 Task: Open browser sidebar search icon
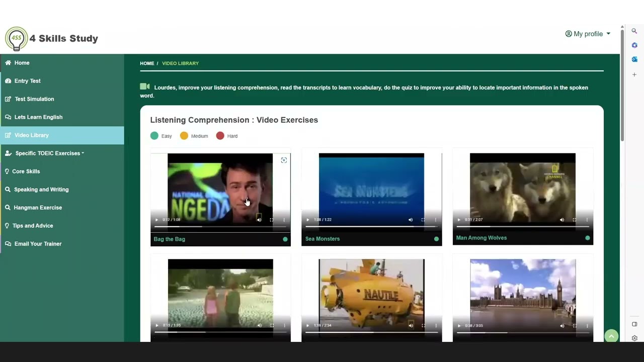coord(634,31)
